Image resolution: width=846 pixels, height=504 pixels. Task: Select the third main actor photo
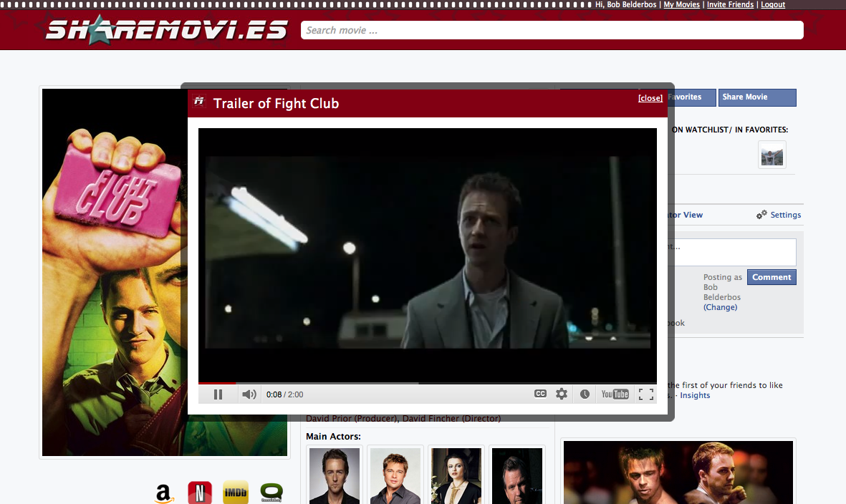click(x=456, y=475)
